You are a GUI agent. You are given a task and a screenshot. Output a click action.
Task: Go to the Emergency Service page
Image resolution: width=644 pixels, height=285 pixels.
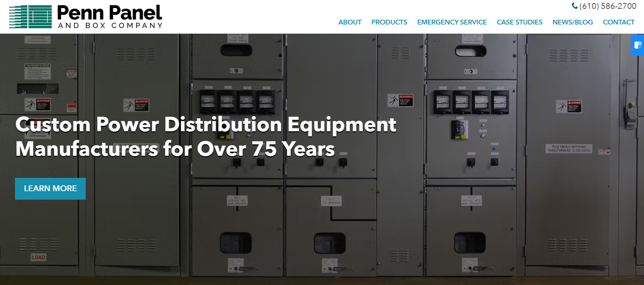coord(452,22)
